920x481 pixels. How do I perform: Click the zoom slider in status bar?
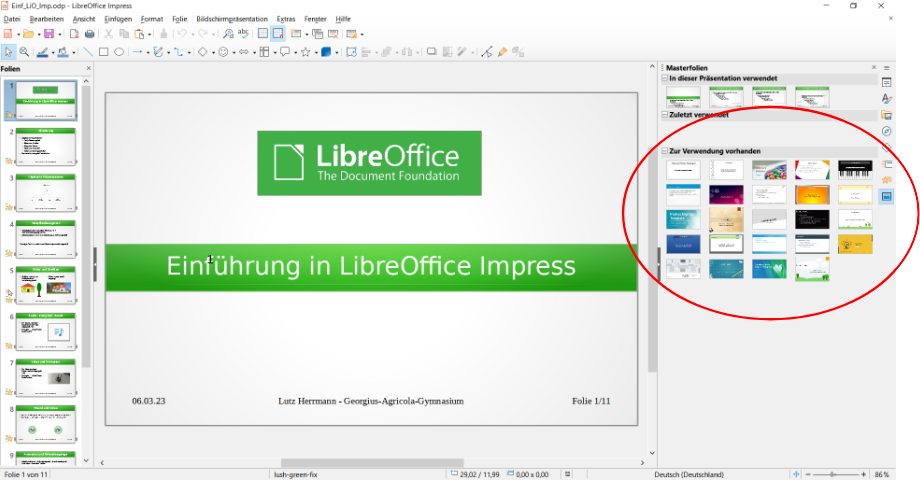pyautogui.click(x=830, y=474)
